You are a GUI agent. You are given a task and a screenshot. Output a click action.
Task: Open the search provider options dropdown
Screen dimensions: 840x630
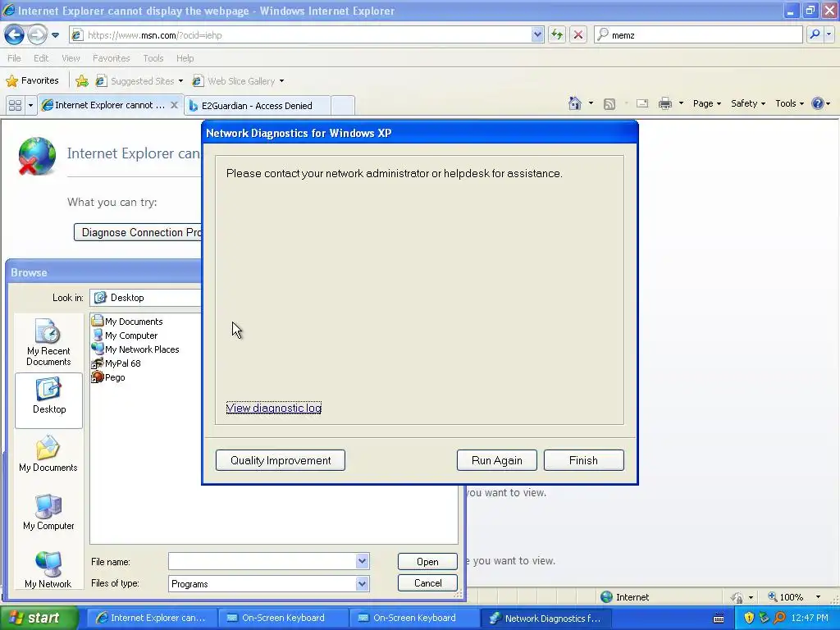tap(829, 34)
